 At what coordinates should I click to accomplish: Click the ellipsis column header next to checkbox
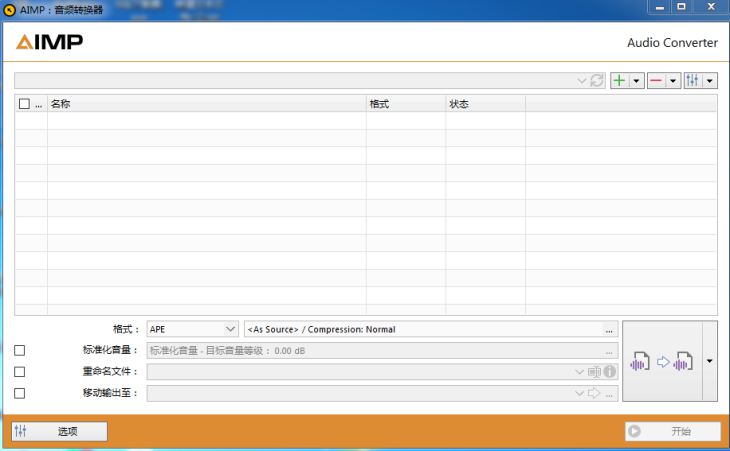click(39, 104)
